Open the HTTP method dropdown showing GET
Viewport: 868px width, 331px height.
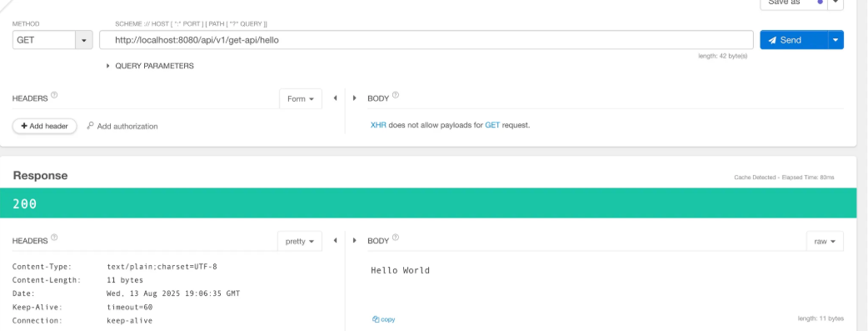[x=52, y=40]
